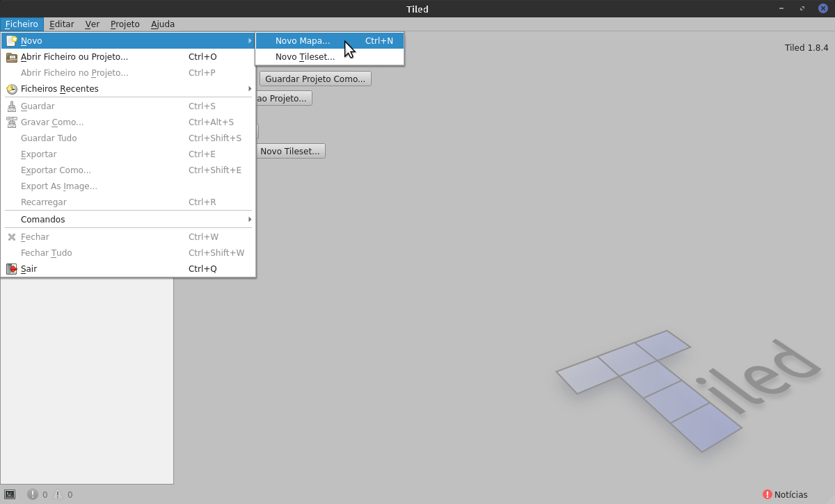
Task: Click the Ctrl+N shortcut text
Action: pyautogui.click(x=379, y=41)
